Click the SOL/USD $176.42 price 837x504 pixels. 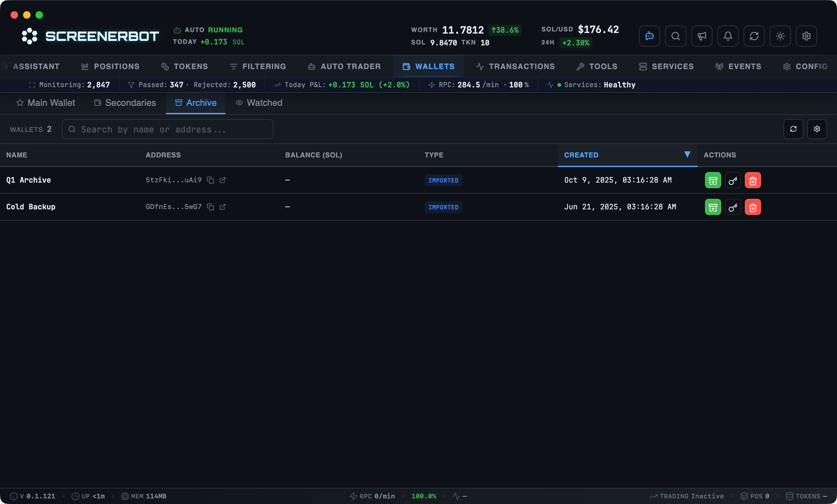[580, 30]
